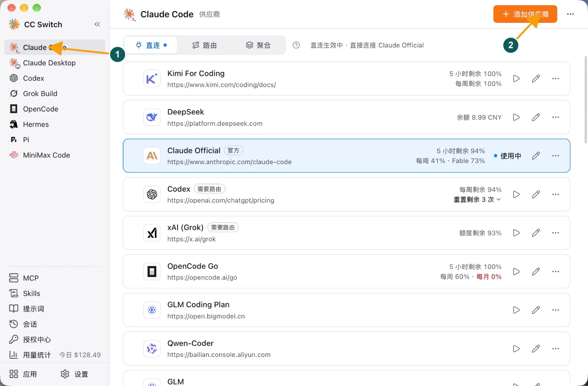
Task: Edit the Claude Official provider
Action: (536, 156)
